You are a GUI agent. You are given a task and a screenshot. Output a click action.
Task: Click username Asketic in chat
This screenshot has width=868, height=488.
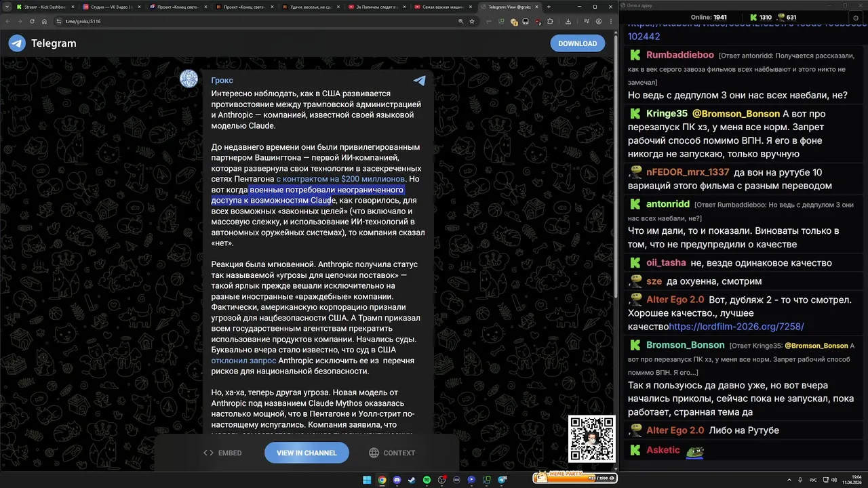click(x=663, y=450)
